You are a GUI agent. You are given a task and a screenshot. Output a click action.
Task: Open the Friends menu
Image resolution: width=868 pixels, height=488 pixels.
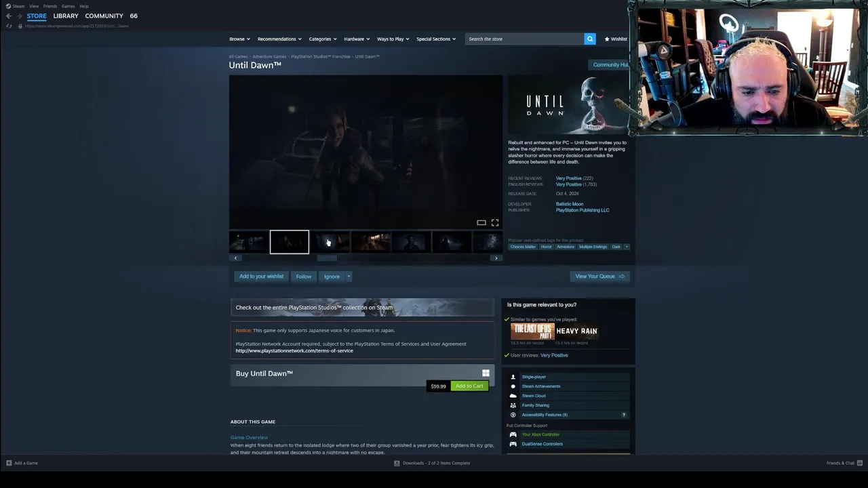pos(50,6)
